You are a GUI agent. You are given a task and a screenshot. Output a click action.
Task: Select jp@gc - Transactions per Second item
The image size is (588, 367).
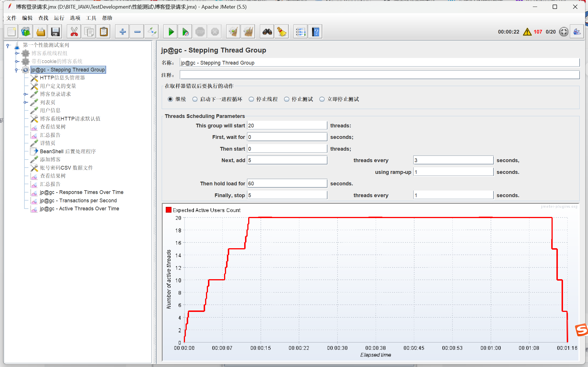[78, 201]
